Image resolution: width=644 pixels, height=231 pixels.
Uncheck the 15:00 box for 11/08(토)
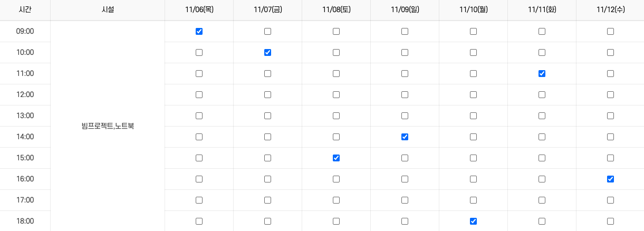tap(336, 158)
